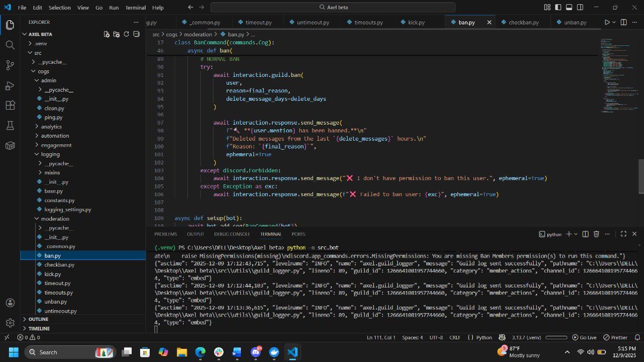Toggle the secondary side bar
This screenshot has height=362, width=644.
[580, 7]
